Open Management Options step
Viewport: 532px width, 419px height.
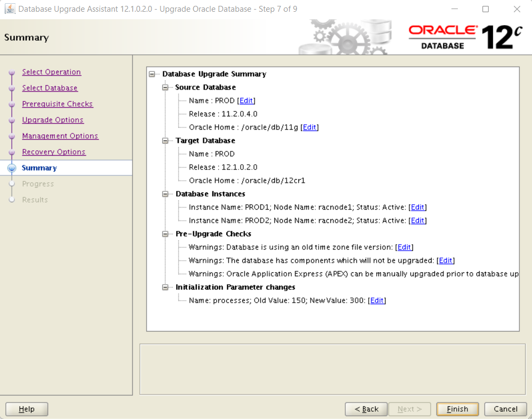pyautogui.click(x=60, y=135)
